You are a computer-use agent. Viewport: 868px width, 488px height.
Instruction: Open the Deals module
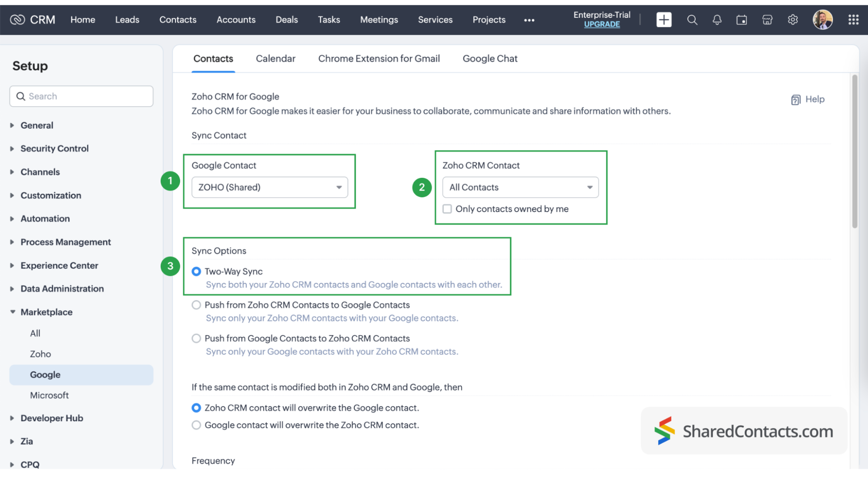[287, 20]
